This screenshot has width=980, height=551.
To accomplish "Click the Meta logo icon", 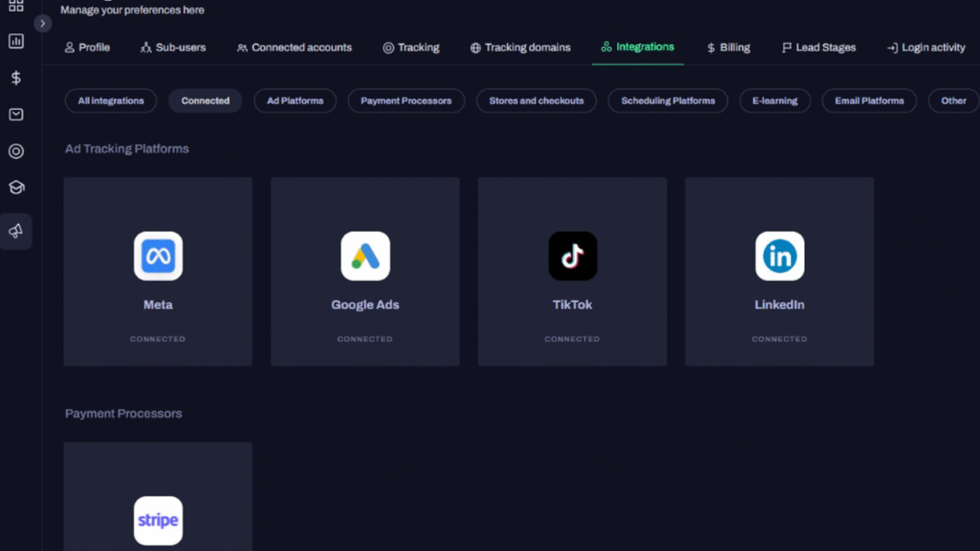I will 158,256.
